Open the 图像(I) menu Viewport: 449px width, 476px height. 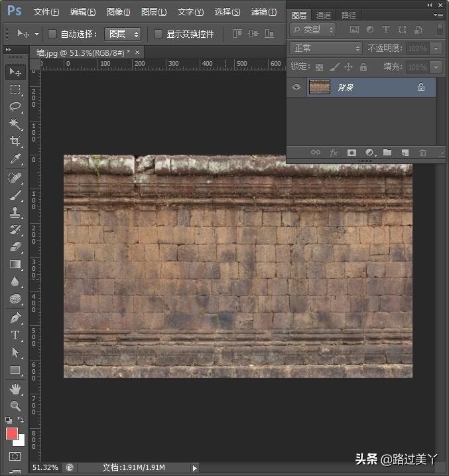tap(119, 12)
